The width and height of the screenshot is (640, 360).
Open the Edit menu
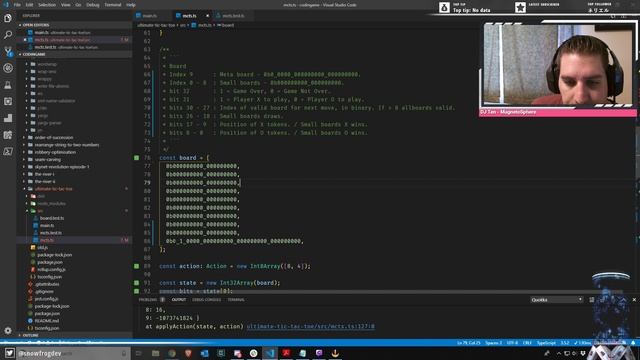coord(29,5)
